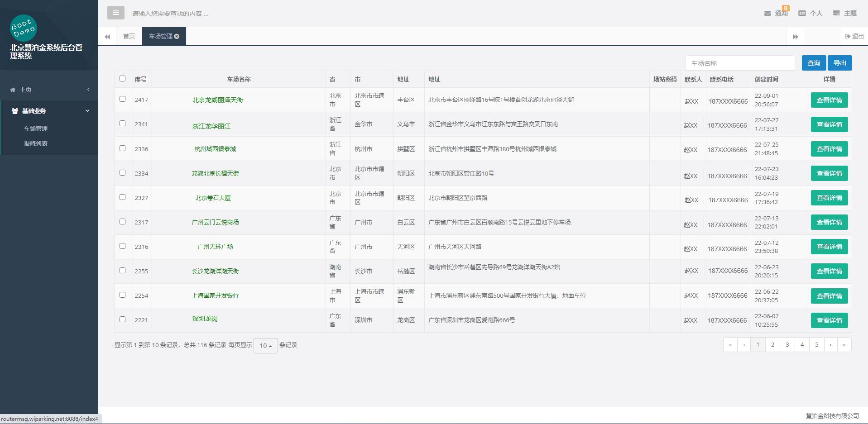Click the 查询 search button

click(813, 63)
